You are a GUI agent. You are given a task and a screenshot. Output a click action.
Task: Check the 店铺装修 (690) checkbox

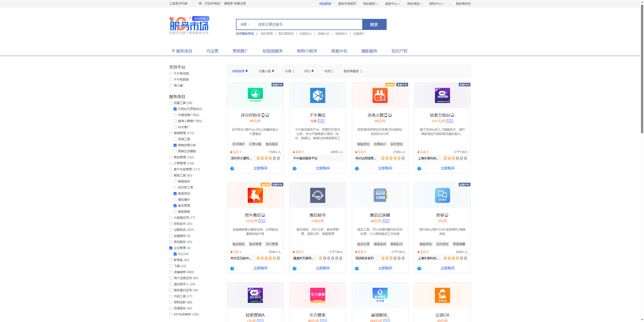tap(171, 272)
